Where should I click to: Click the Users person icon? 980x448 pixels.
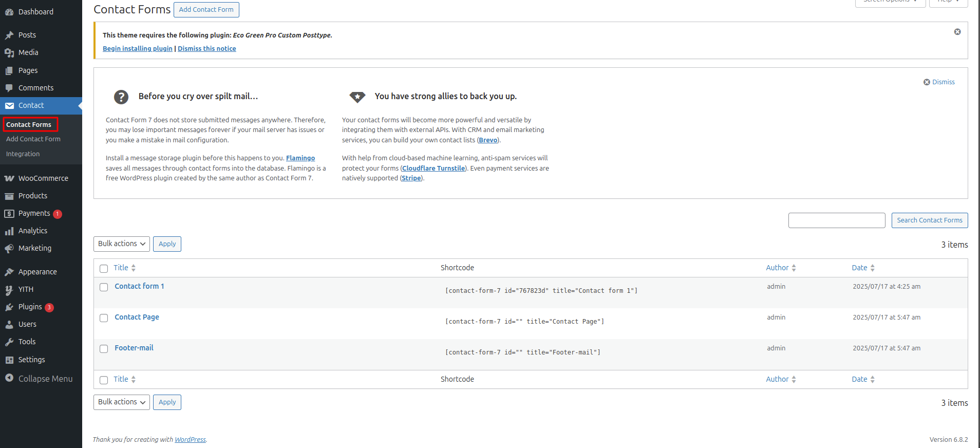tap(9, 324)
